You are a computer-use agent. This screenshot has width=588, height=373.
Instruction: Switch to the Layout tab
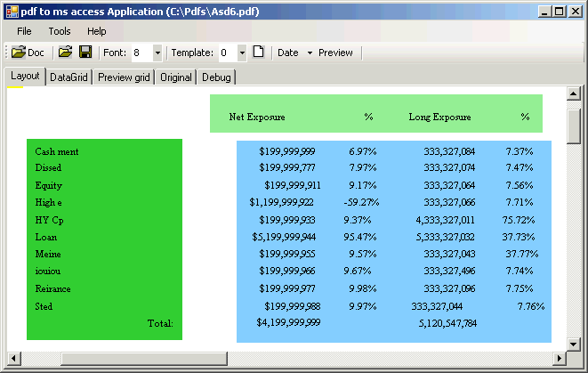coord(25,77)
